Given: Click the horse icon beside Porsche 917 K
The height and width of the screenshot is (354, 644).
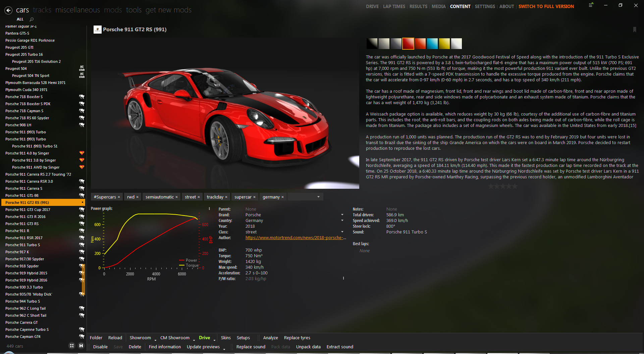Looking at the screenshot, I should click(x=82, y=252).
